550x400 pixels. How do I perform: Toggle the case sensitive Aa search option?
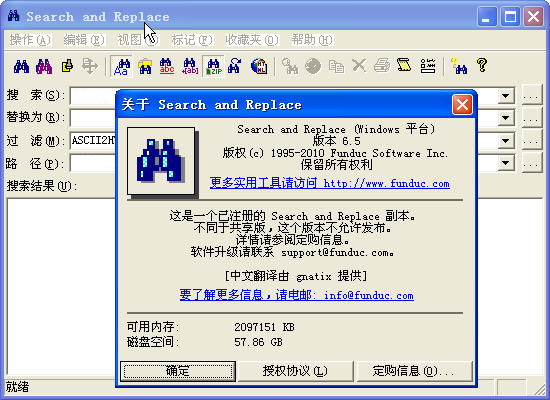(x=121, y=66)
